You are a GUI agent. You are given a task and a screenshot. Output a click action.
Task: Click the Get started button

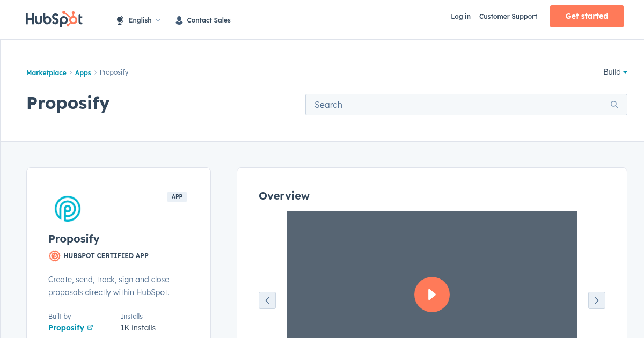tap(587, 16)
